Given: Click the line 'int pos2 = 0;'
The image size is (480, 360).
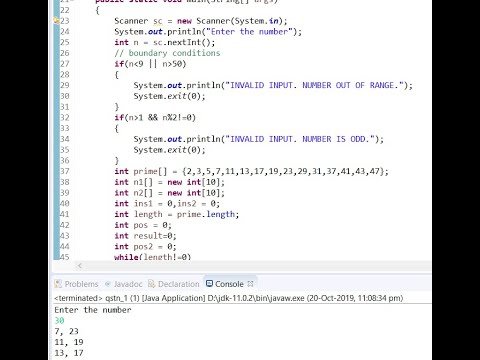Looking at the screenshot, I should coord(145,247).
